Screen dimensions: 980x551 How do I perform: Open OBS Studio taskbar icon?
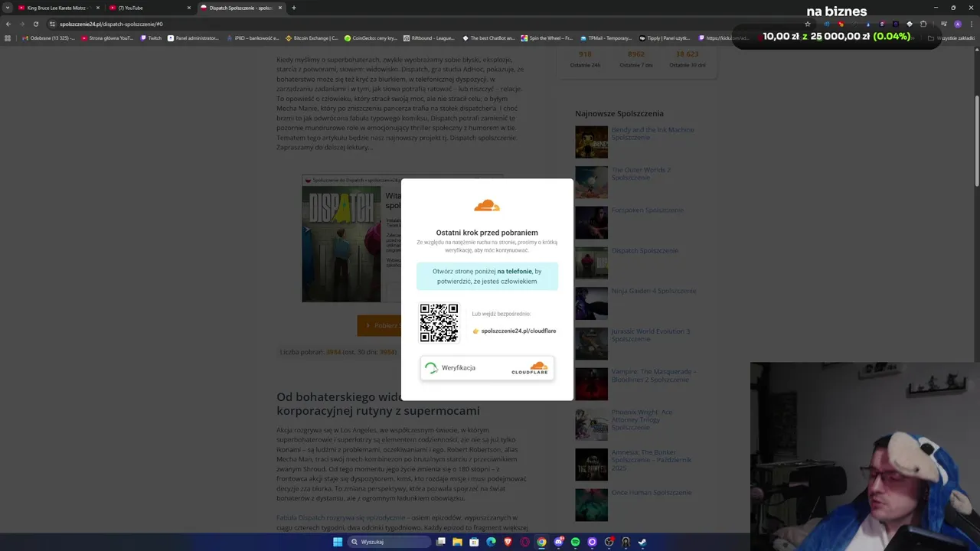click(609, 542)
